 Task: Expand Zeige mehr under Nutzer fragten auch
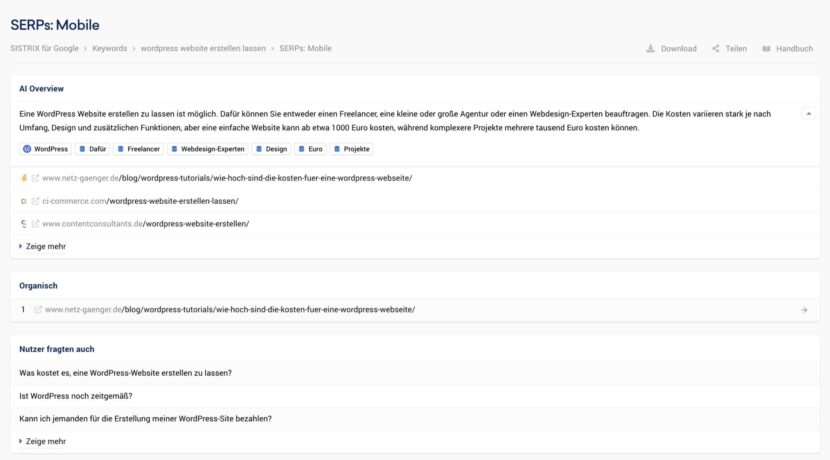coord(42,441)
